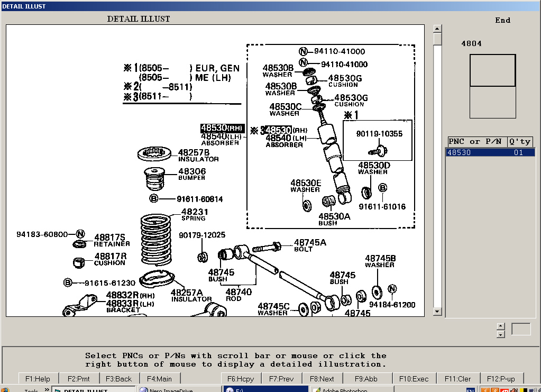Select the upper section of the 4804 navigator

point(492,70)
